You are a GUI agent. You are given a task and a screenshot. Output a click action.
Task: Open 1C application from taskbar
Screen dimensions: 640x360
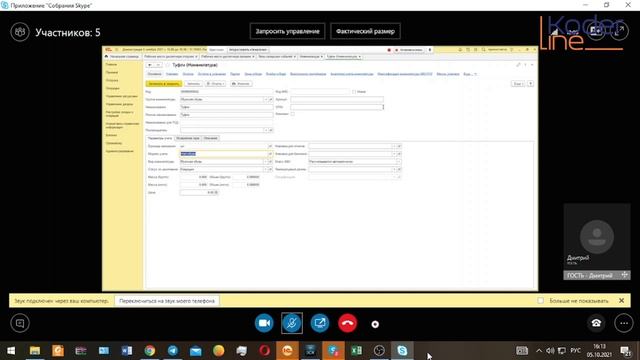[287, 351]
